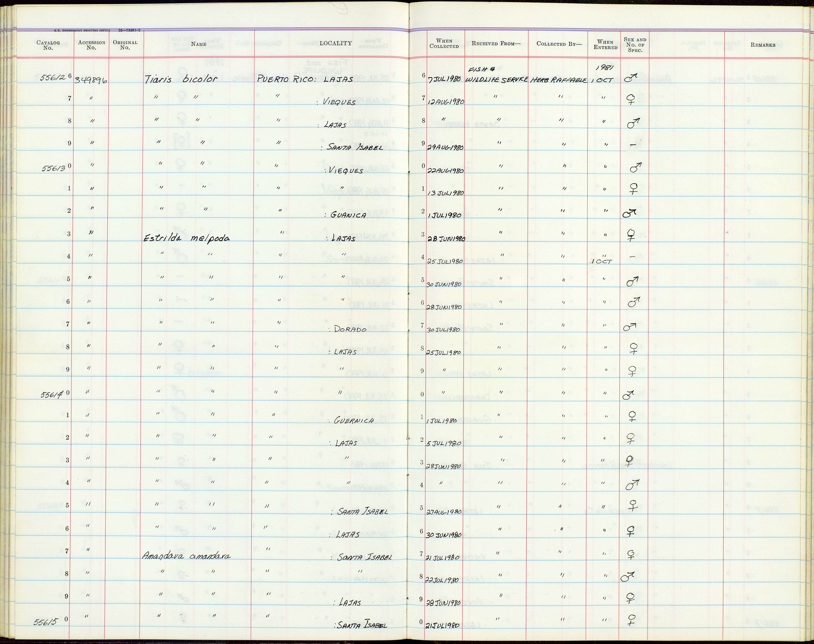Click collector name 'HERB RAFFAELE'
Viewport: 814px width, 644px height.
coord(559,80)
